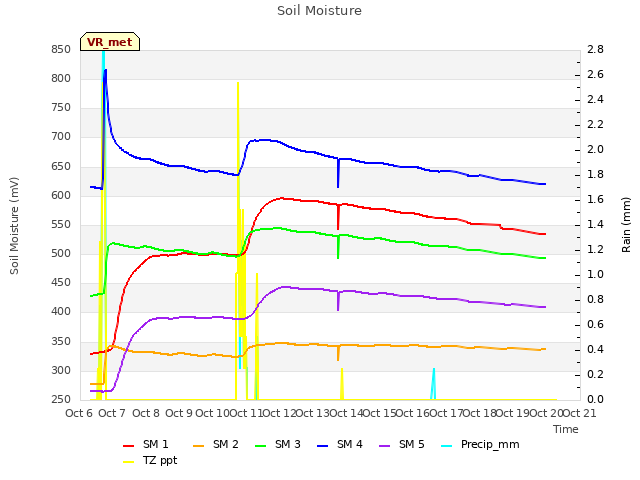This screenshot has width=640, height=480.
Task: Click the cyan precipitation spike near Oct 17
Action: (433, 384)
